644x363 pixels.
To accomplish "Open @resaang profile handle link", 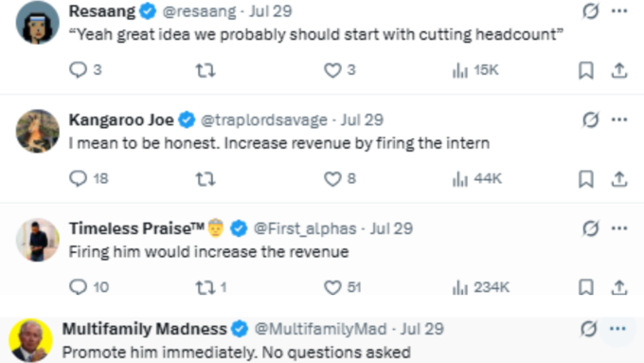I will click(199, 11).
